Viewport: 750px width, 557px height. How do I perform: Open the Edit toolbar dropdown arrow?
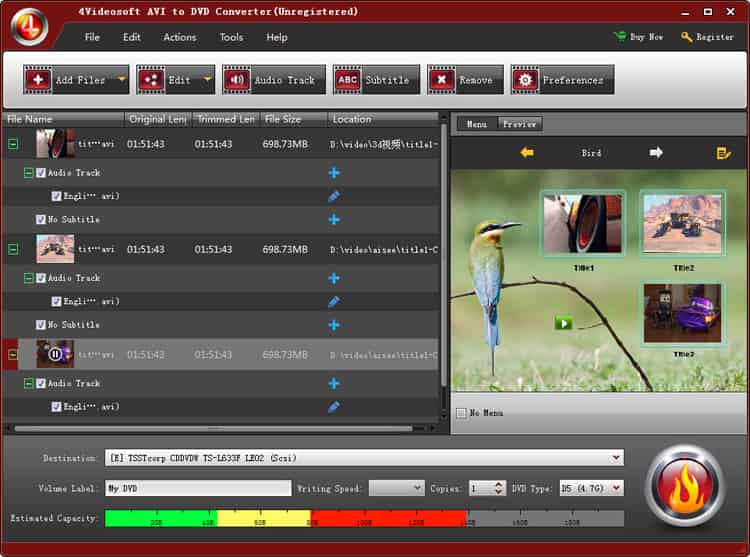(208, 79)
